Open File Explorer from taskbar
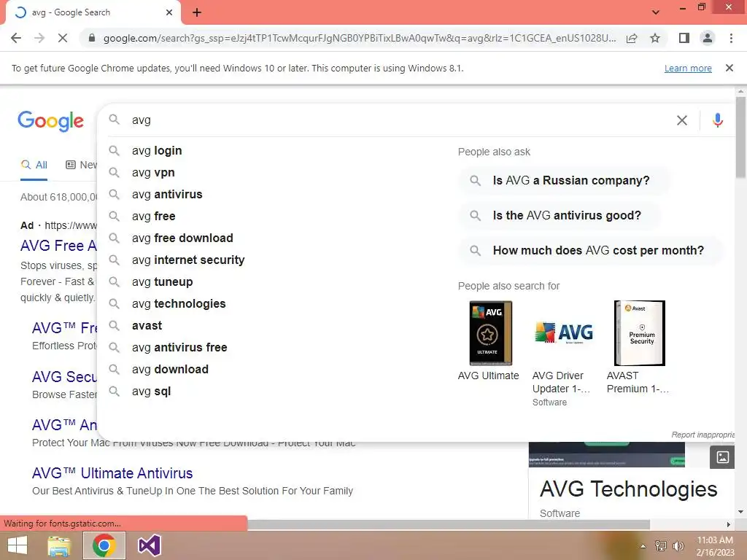The width and height of the screenshot is (747, 560). tap(59, 545)
